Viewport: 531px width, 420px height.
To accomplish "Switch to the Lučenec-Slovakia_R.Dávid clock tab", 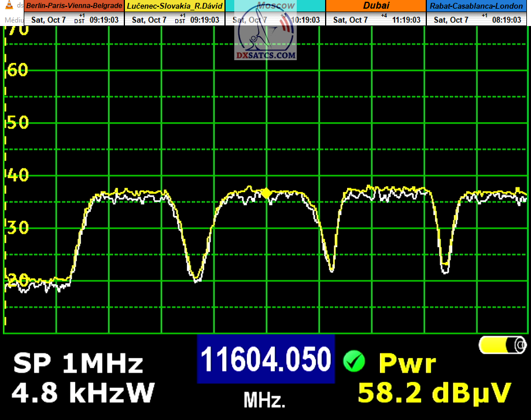I will pos(175,6).
